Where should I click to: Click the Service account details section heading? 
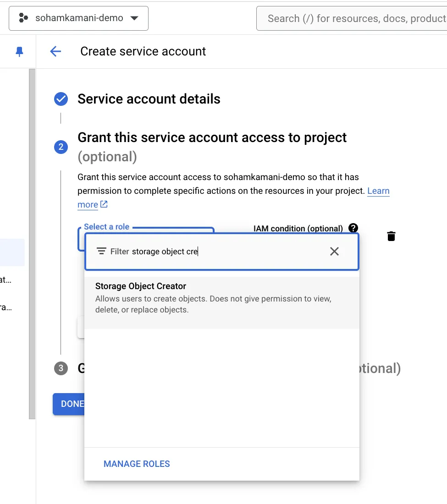point(149,99)
